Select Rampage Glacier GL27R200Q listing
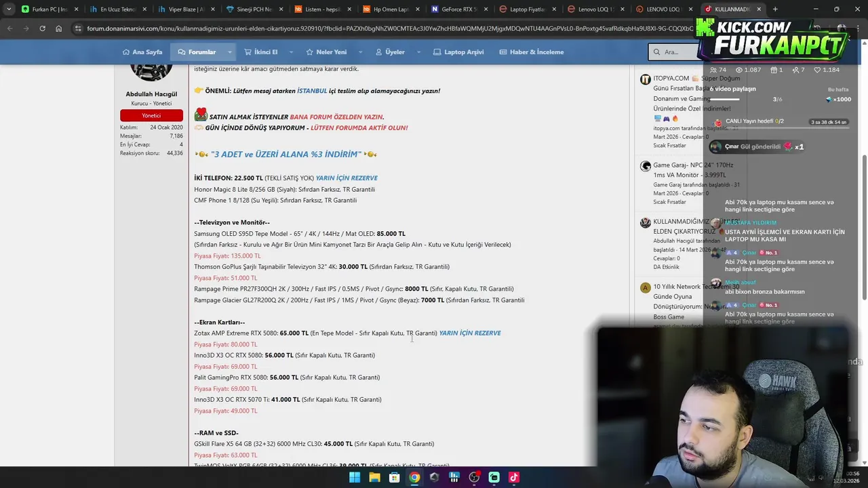The height and width of the screenshot is (488, 868). click(359, 300)
